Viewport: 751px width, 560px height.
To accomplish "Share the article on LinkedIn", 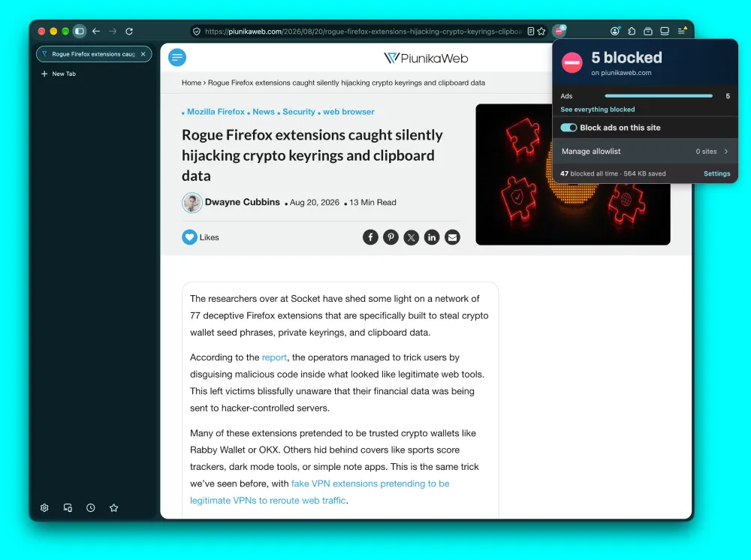I will (x=432, y=237).
